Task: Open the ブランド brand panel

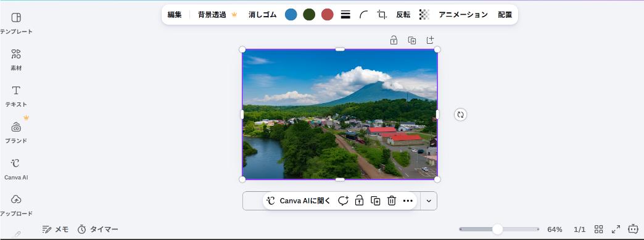Action: click(x=16, y=132)
